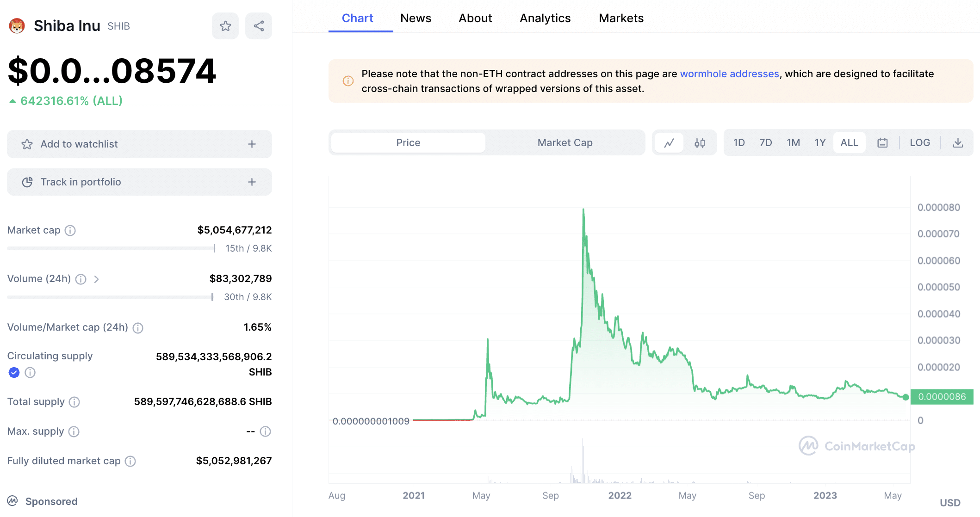Open the About tab
This screenshot has width=980, height=517.
pyautogui.click(x=475, y=18)
